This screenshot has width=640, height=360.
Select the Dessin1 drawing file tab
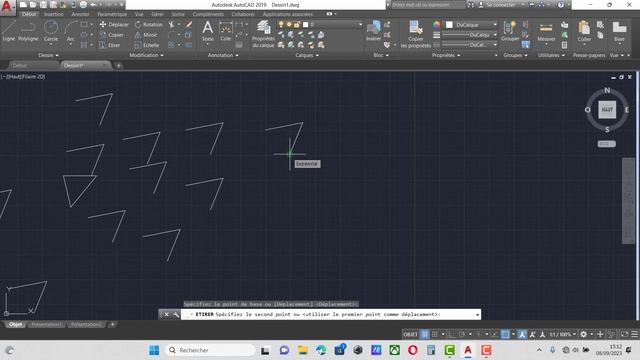coord(85,65)
